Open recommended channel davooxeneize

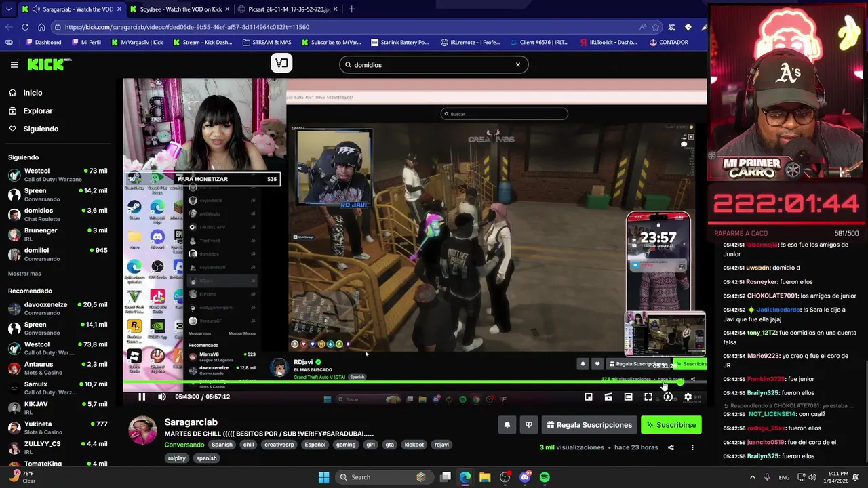pyautogui.click(x=58, y=308)
